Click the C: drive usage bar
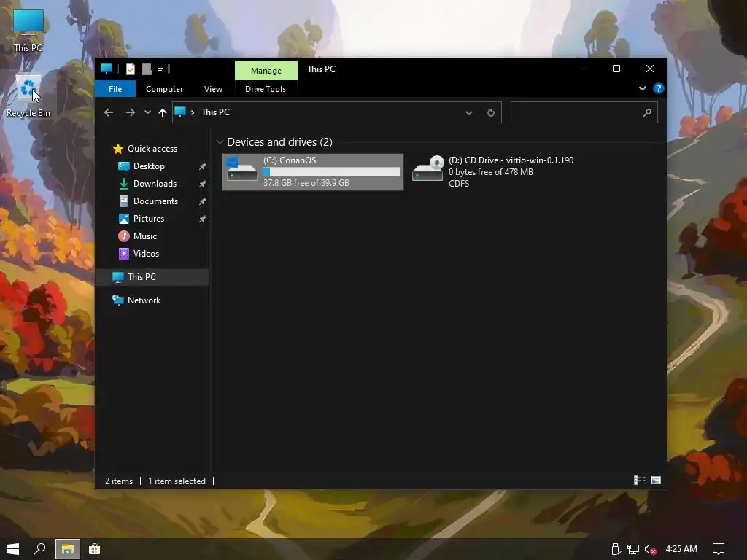 (332, 172)
